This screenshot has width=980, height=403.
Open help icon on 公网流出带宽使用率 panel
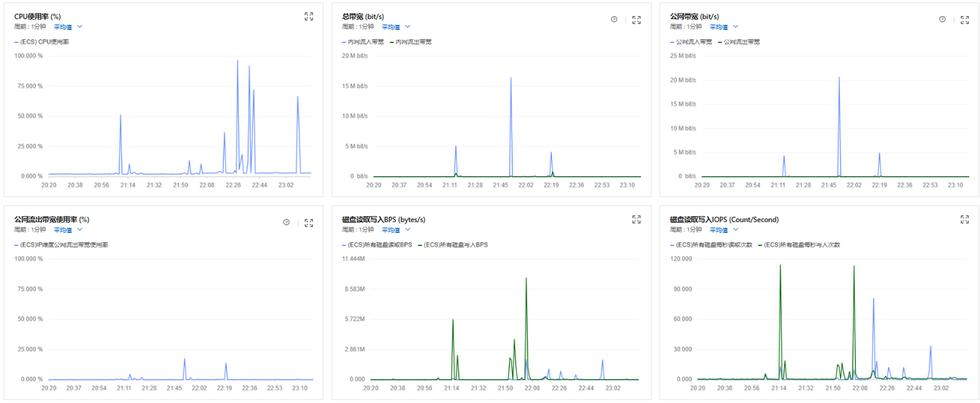pos(286,222)
